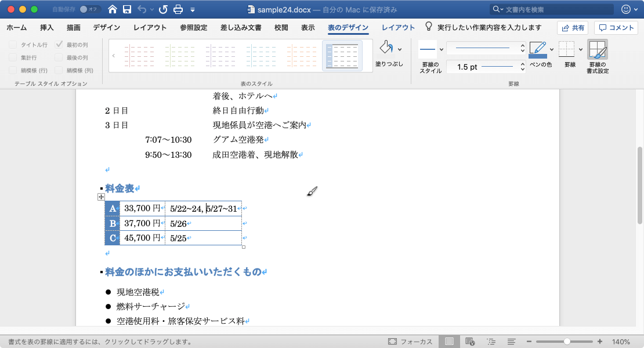644x348 pixels.
Task: Apply the purple dashed table style
Action: click(x=220, y=56)
